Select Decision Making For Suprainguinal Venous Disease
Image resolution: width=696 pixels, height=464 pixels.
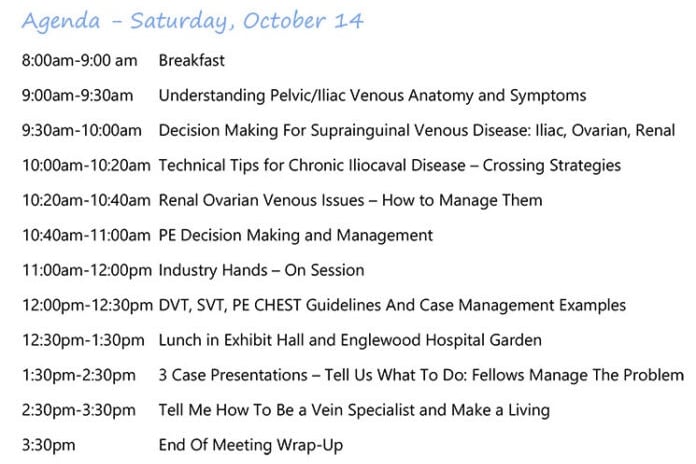417,131
